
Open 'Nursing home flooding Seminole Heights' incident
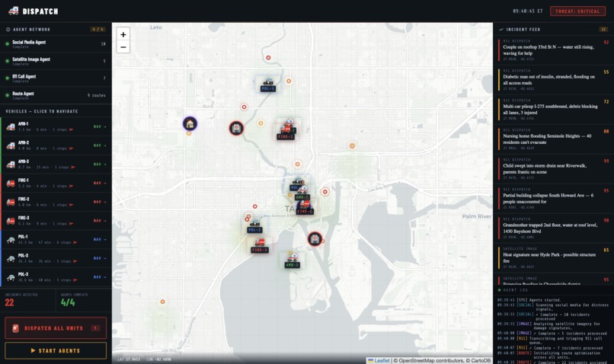coord(553,139)
